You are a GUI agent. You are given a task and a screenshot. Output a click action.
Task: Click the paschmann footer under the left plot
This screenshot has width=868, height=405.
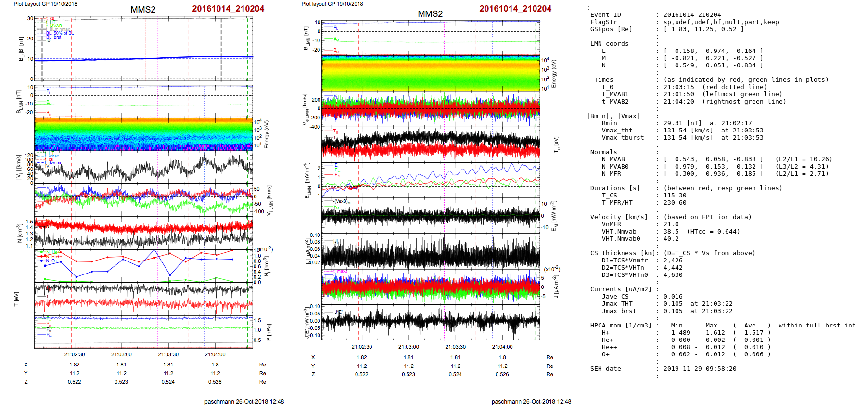244,401
